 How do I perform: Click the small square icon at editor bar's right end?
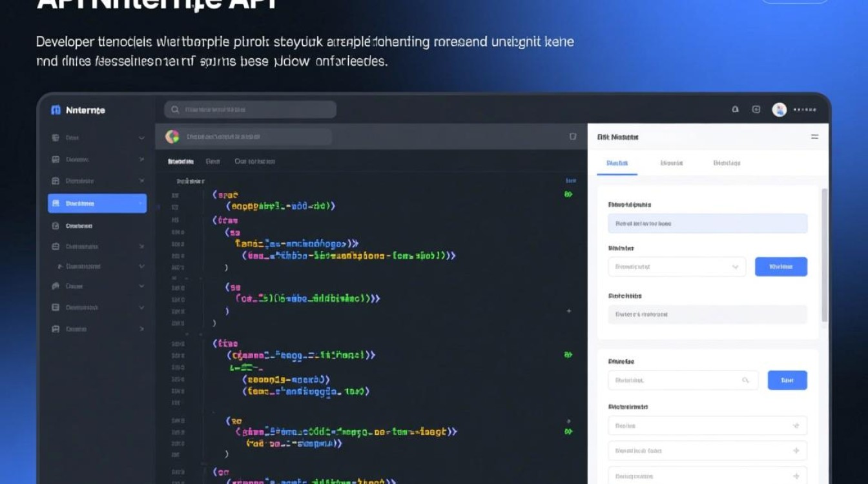pos(572,137)
